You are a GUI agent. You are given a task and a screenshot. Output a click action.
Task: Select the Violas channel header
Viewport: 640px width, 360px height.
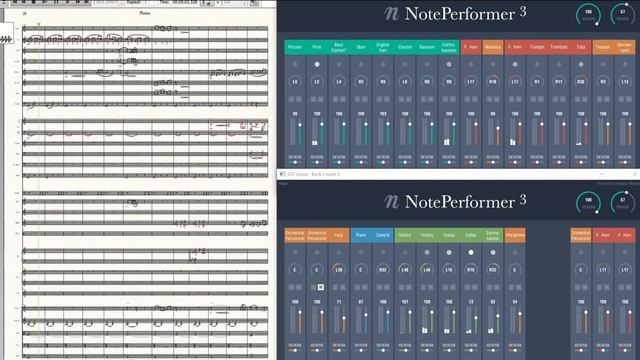pyautogui.click(x=449, y=235)
